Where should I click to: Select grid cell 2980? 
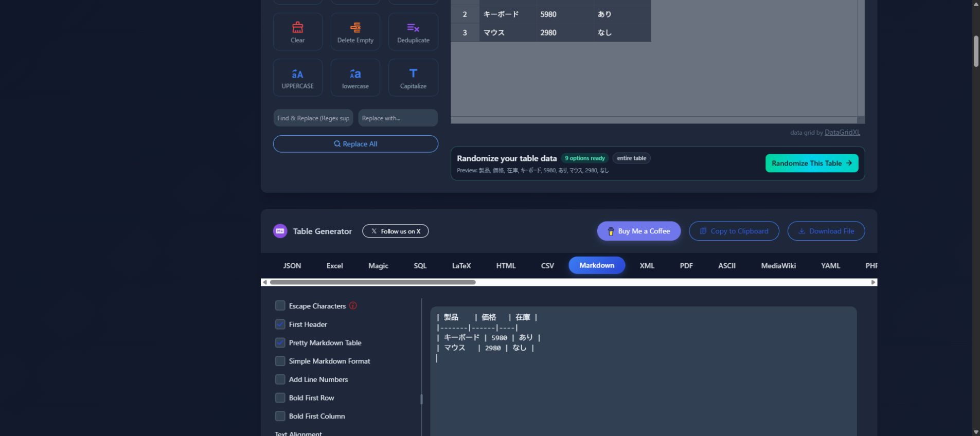point(565,32)
